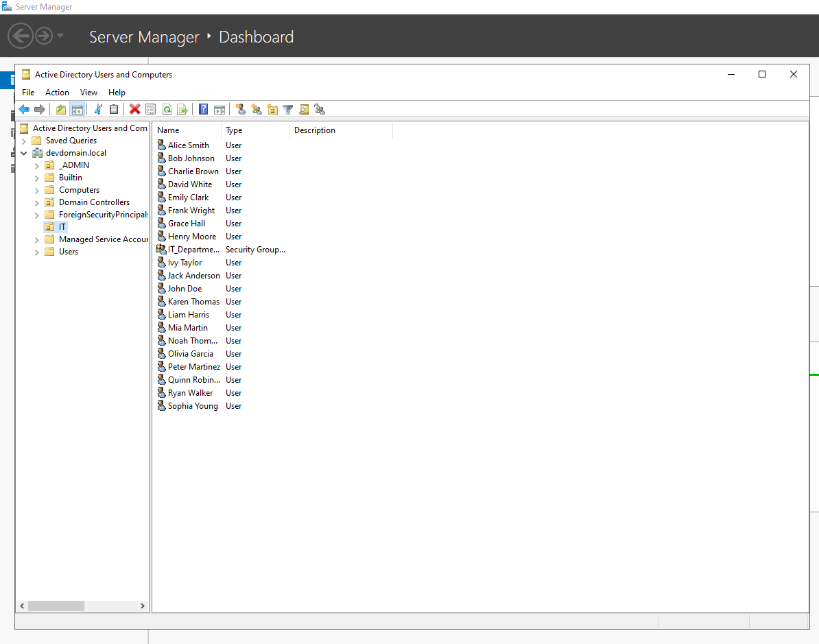Expand the ForeignSecurityPrincipals node
Viewport: 819px width, 644px height.
36,215
